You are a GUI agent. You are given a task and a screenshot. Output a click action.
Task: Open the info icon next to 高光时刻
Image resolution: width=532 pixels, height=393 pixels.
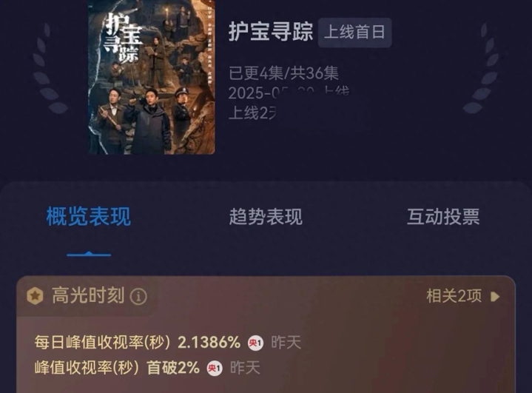click(x=138, y=297)
